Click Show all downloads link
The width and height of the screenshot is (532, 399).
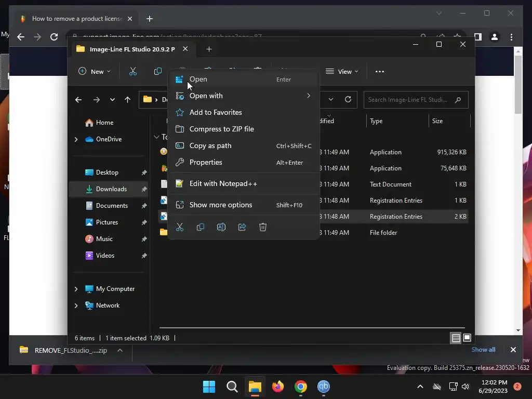483,350
